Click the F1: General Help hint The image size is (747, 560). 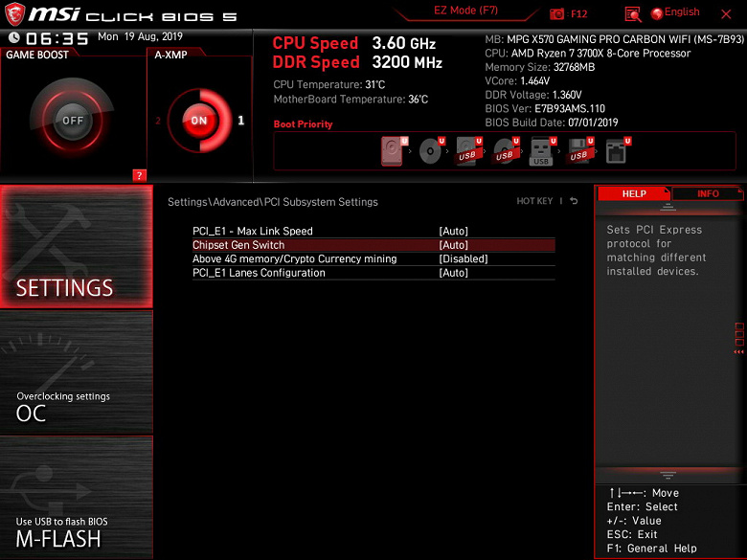tap(652, 549)
